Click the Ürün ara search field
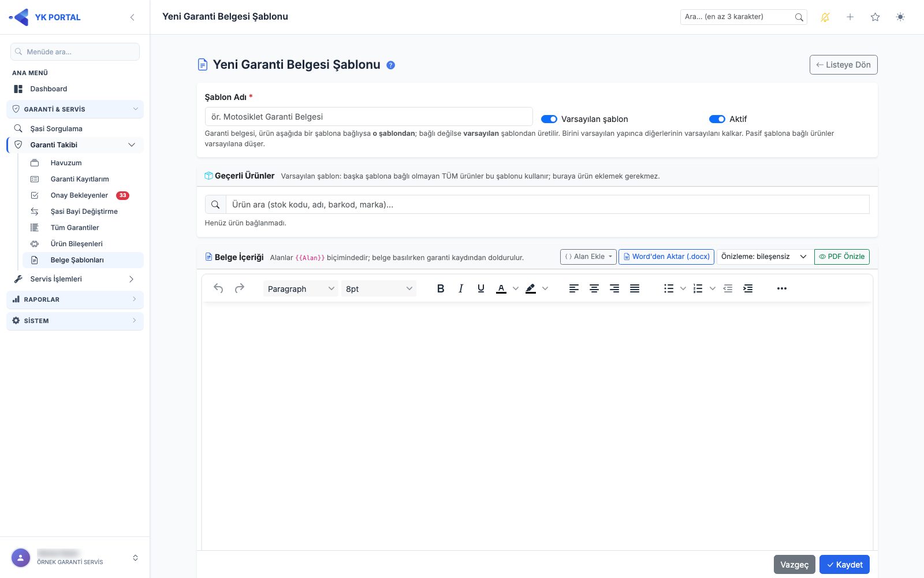Screen dimensions: 924x578 (x=547, y=205)
